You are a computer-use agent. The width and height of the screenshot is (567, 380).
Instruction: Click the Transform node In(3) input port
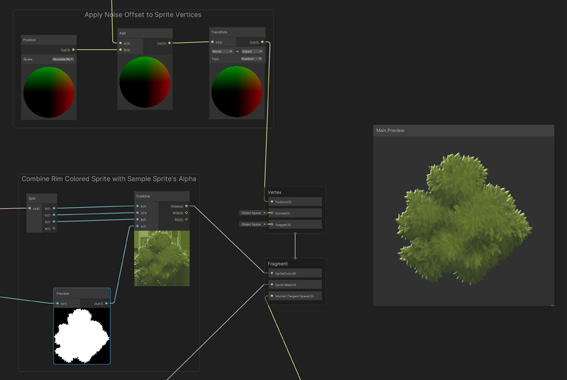pos(212,42)
